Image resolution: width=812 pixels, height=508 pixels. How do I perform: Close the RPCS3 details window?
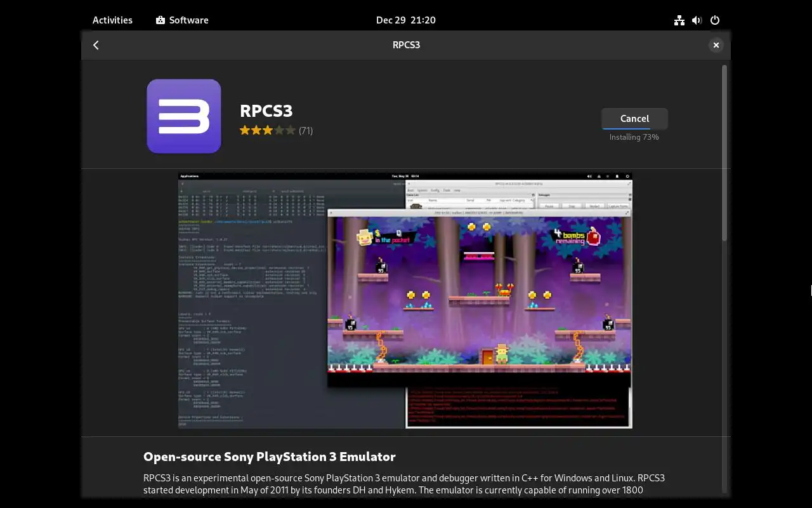point(716,45)
